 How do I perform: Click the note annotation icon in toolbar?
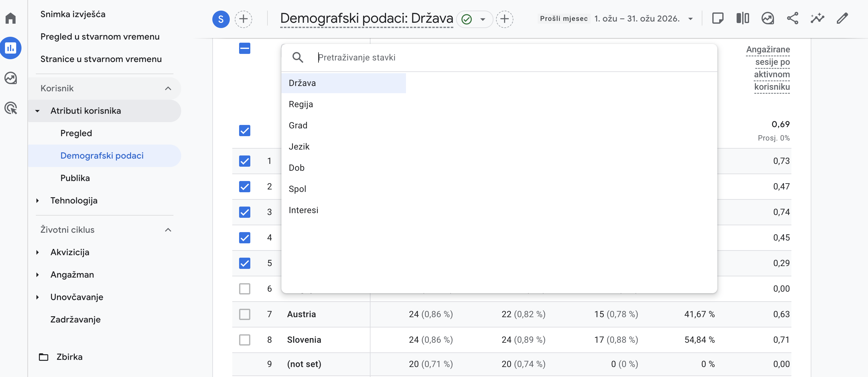718,19
